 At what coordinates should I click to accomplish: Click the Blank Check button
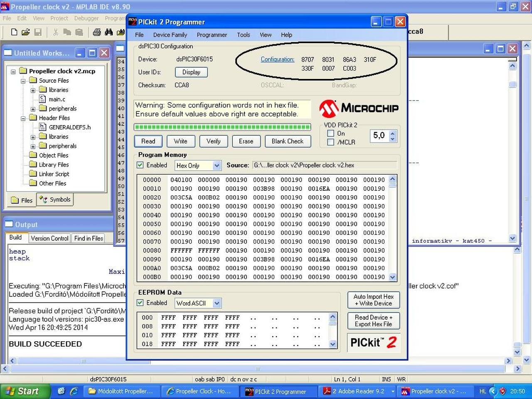(288, 141)
